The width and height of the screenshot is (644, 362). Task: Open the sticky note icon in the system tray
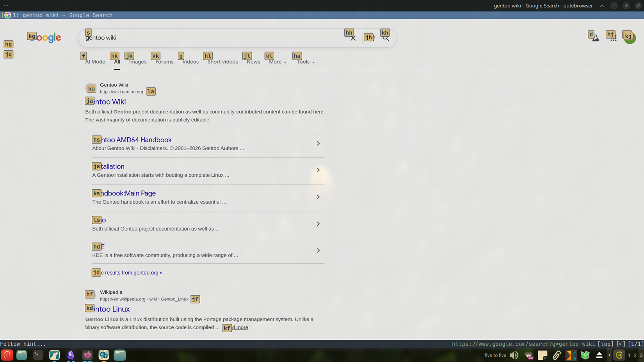(543, 355)
